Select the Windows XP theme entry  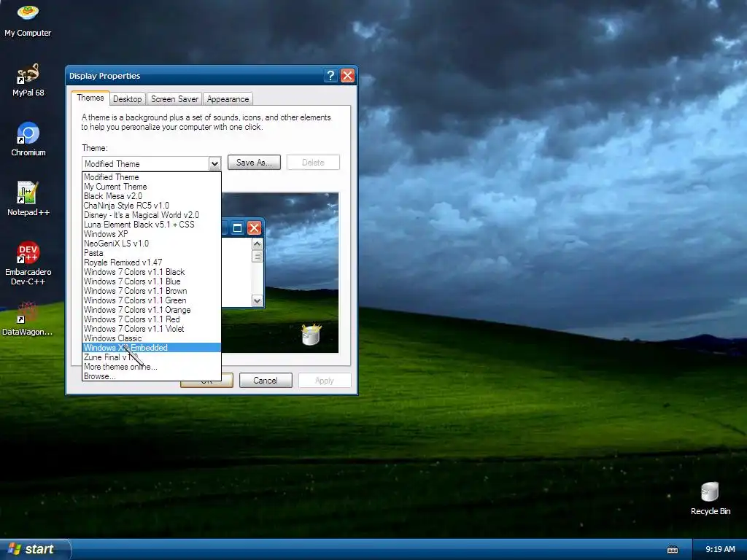pos(152,234)
